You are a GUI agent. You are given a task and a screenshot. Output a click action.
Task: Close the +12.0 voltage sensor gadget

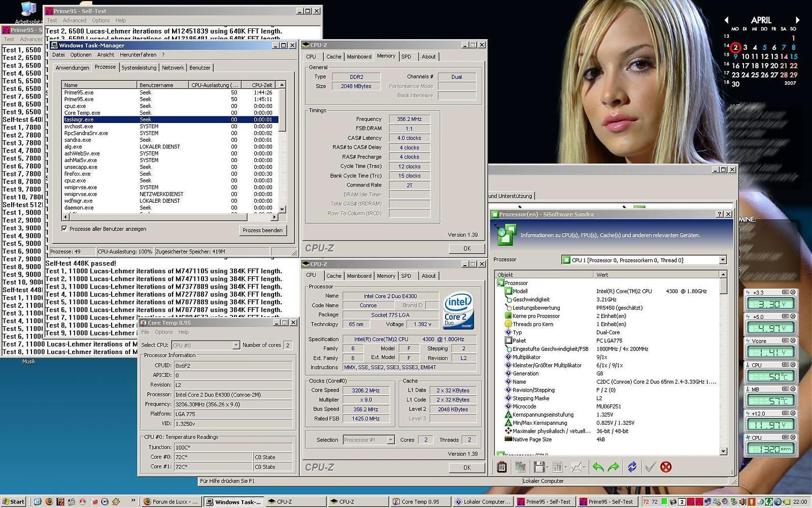click(x=793, y=413)
